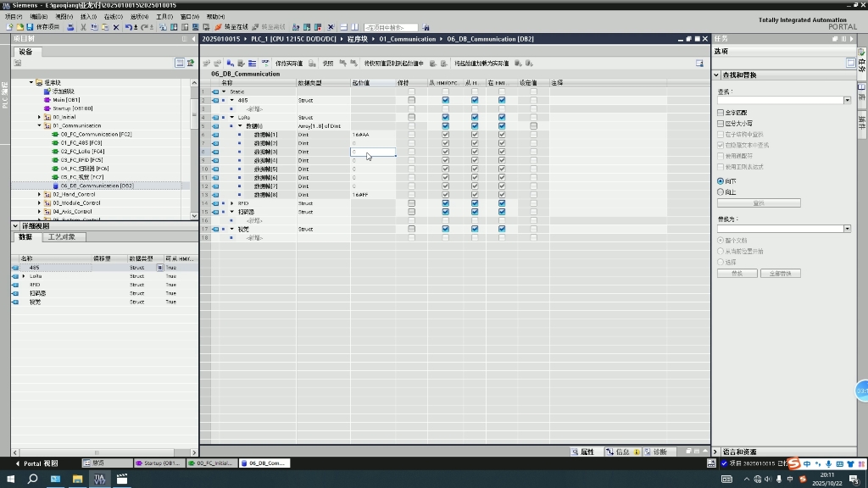Select the 向上 upward radio button
This screenshot has height=488, width=868.
[x=721, y=192]
